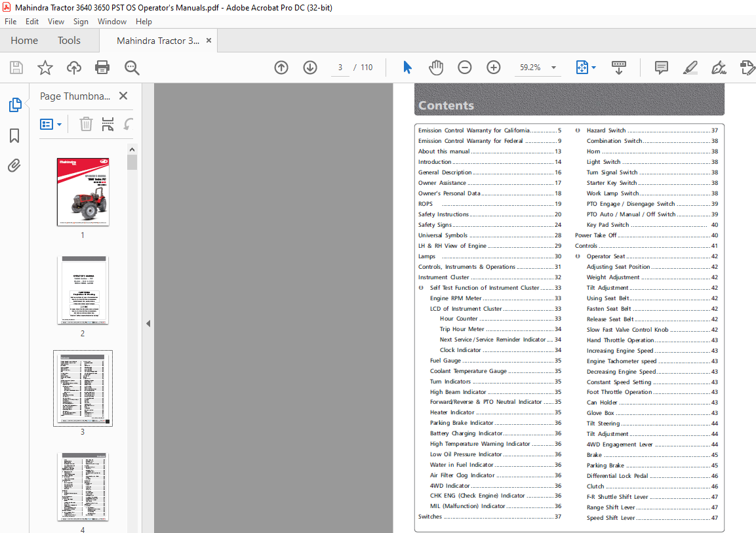Open the Find text magnifier tool

point(132,68)
